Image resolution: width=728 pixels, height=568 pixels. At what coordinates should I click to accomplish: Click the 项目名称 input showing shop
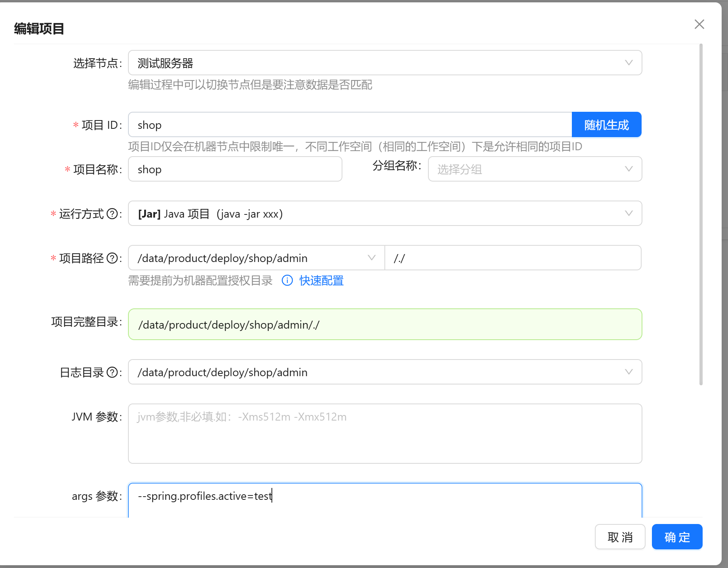click(235, 169)
